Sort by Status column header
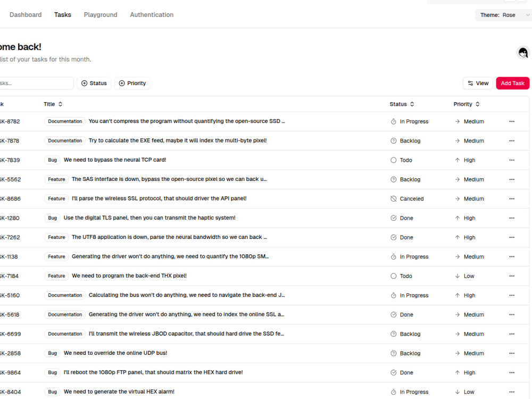 [x=402, y=104]
